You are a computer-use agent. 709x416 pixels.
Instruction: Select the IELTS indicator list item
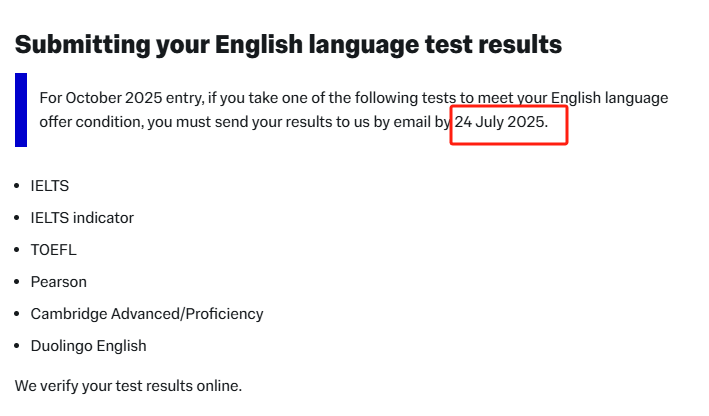(82, 218)
